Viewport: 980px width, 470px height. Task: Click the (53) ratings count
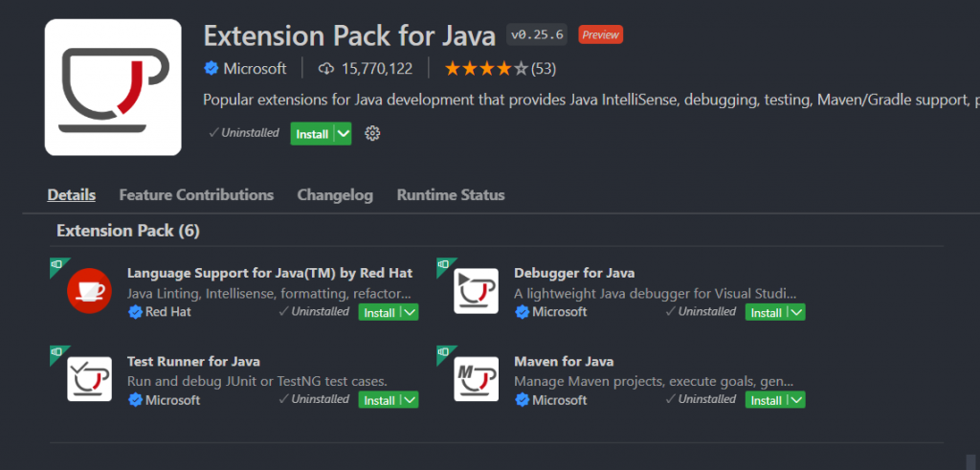[x=544, y=69]
